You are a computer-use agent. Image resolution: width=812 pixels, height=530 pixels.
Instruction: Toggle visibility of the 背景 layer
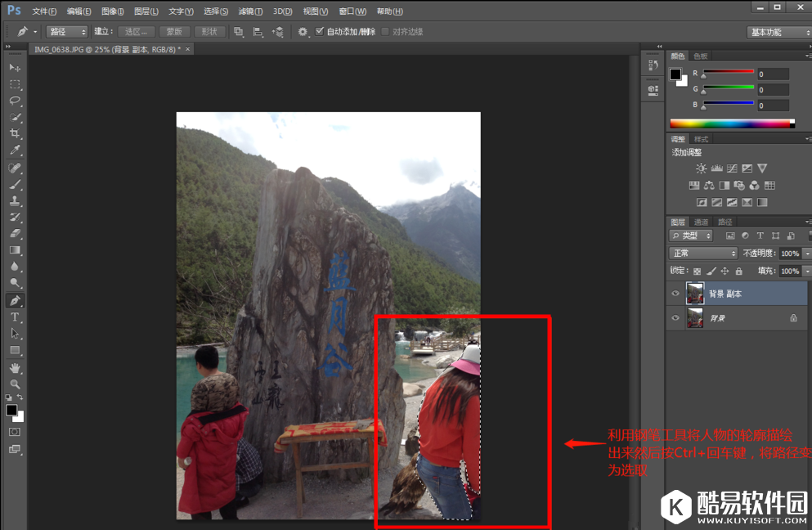(675, 317)
